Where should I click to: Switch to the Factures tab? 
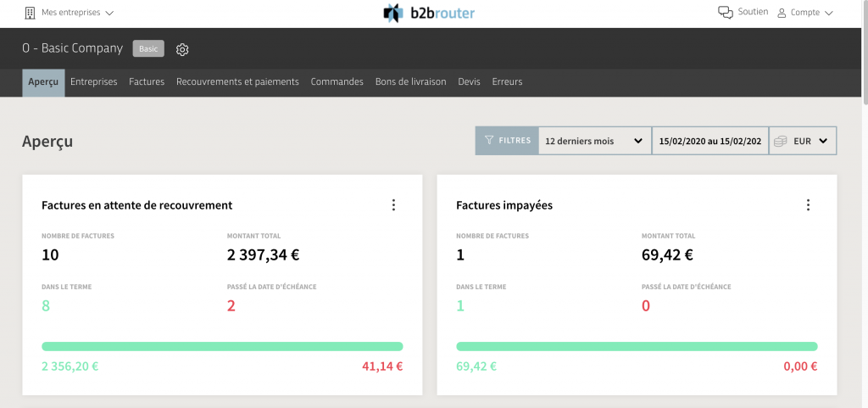click(x=147, y=82)
